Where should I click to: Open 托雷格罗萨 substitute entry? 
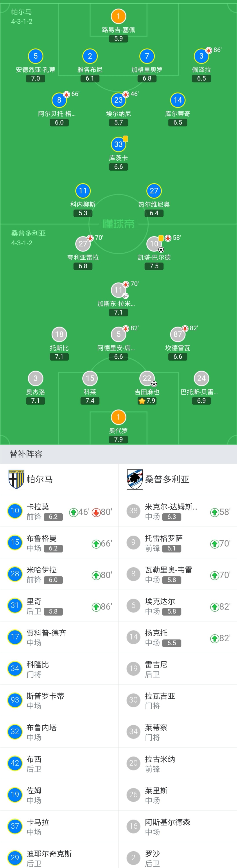coord(178,542)
